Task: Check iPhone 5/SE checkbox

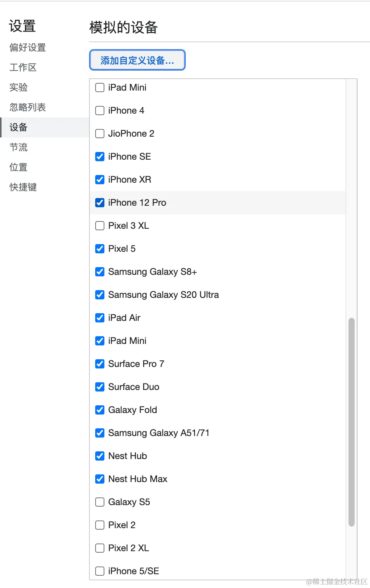Action: pos(100,571)
